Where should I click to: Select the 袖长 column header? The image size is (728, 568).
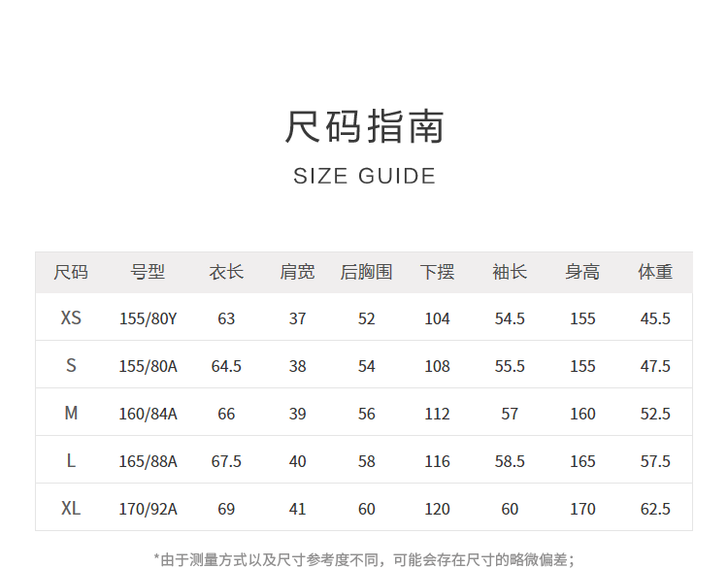pyautogui.click(x=510, y=273)
